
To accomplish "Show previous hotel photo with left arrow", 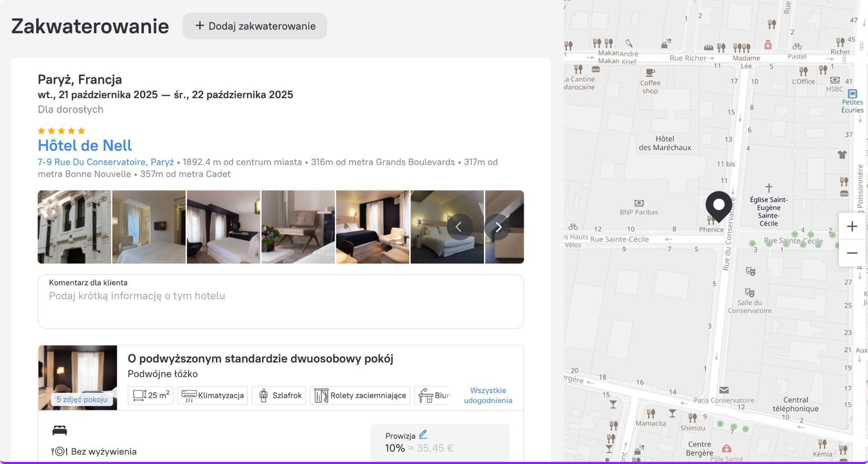I will 459,227.
